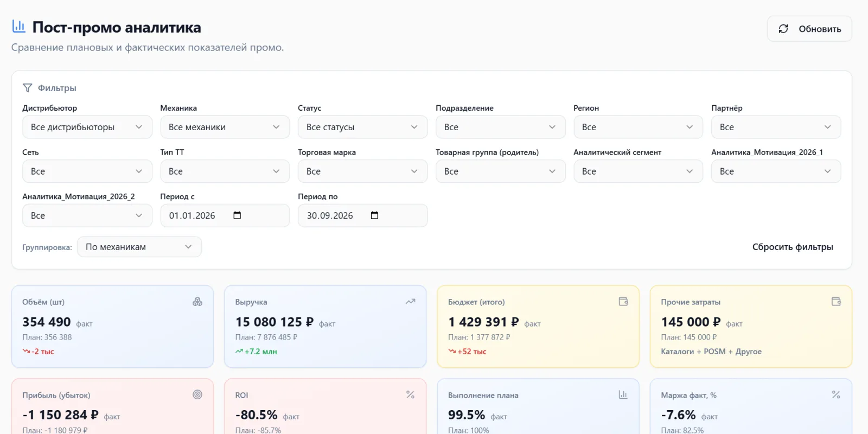Change grouping in По механикам dropdown
The width and height of the screenshot is (868, 434).
(139, 247)
